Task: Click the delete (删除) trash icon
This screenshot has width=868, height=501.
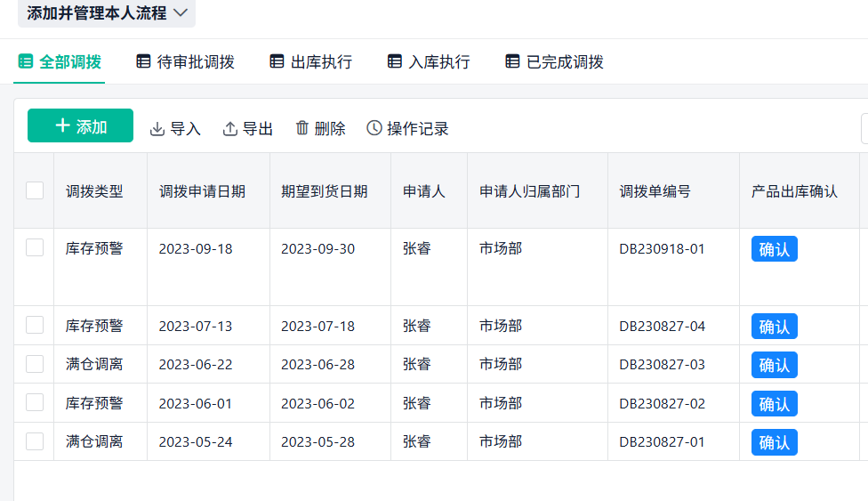Action: point(302,128)
